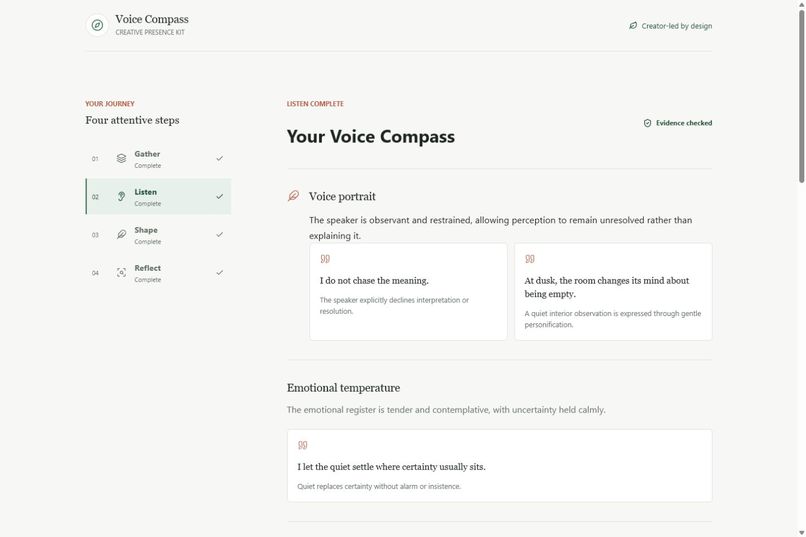Click the leaf icon beside Creator-led by design

pos(633,26)
